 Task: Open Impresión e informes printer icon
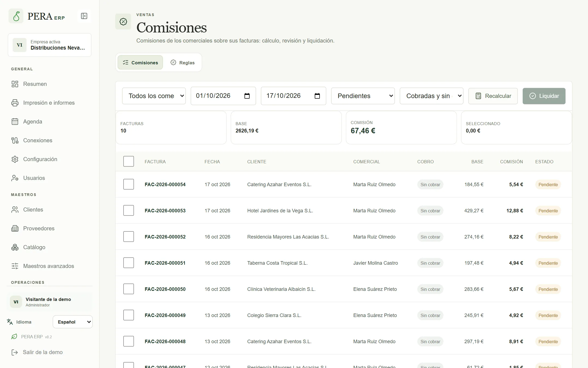click(15, 103)
